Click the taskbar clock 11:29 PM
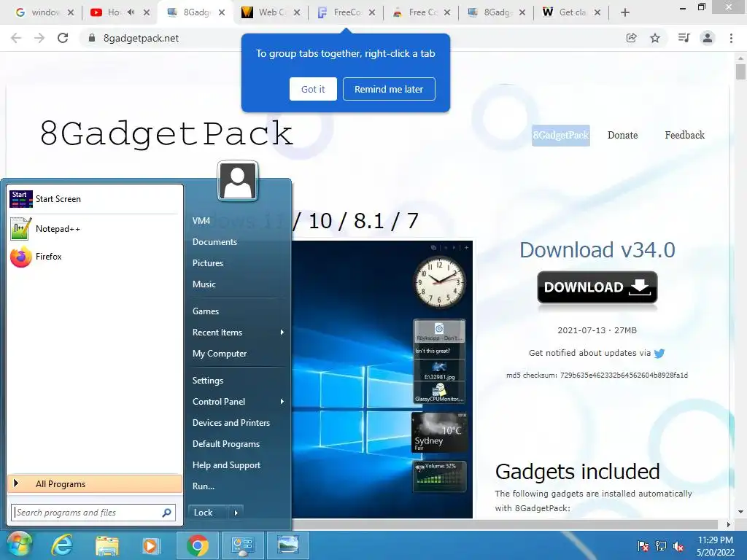Image resolution: width=747 pixels, height=560 pixels. 716,540
